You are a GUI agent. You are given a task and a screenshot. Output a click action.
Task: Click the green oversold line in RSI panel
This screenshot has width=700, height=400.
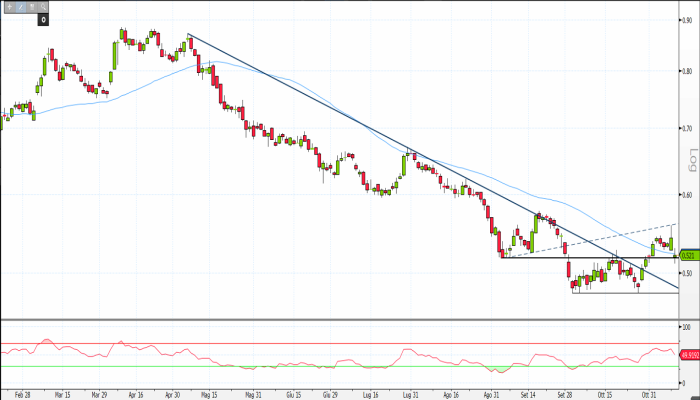point(300,366)
